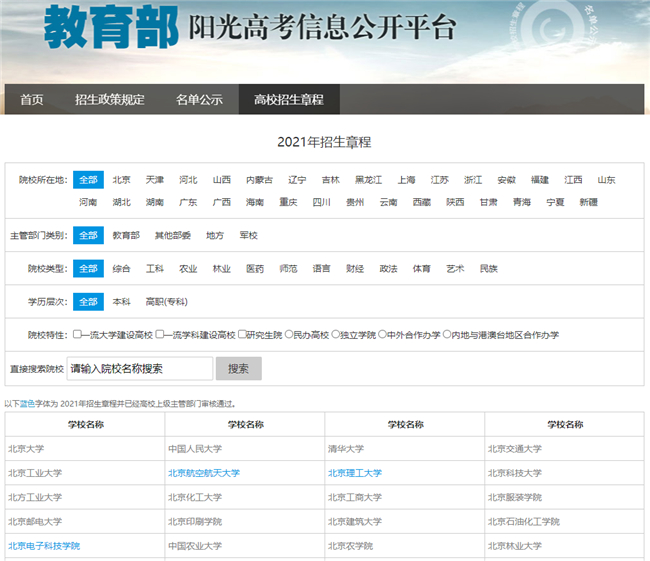Filter department by 其他部委
The height and width of the screenshot is (561, 650).
pos(173,236)
